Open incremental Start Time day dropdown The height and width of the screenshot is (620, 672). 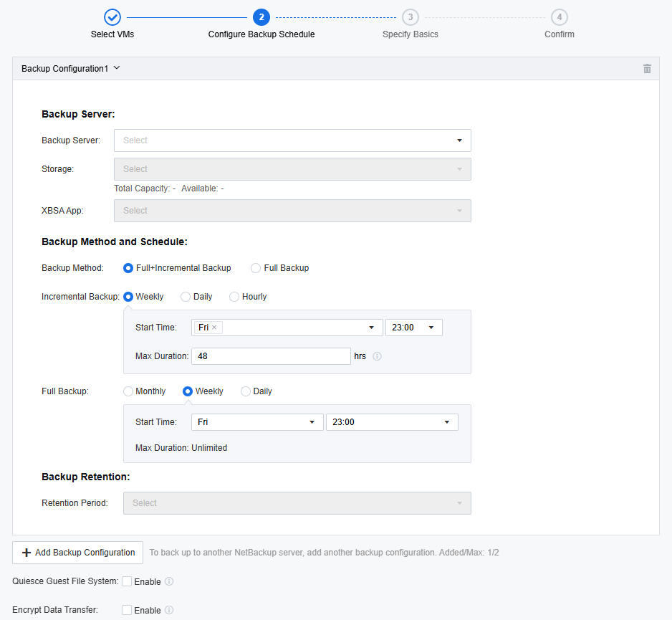pyautogui.click(x=287, y=328)
